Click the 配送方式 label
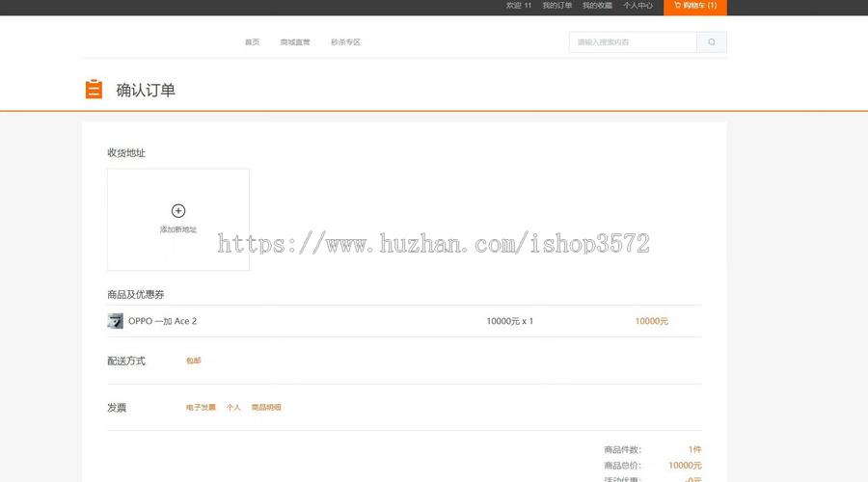This screenshot has height=482, width=868. pos(126,361)
